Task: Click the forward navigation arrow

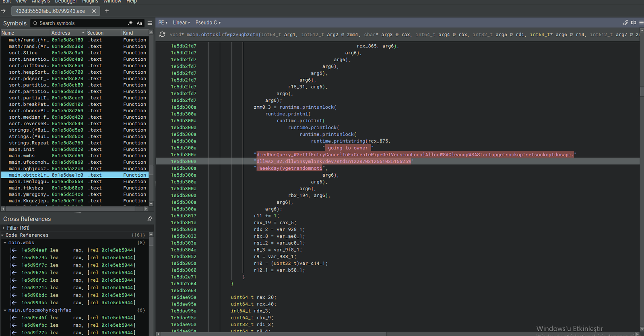Action: click(x=3, y=11)
